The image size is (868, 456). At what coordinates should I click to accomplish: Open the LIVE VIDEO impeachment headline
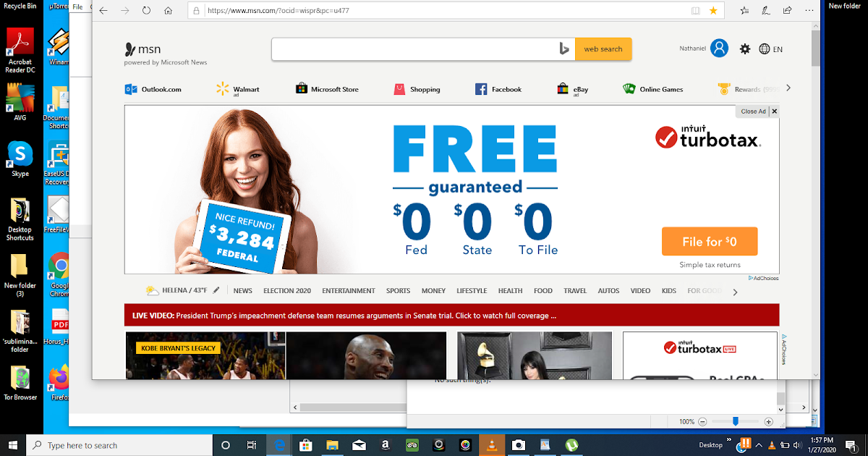click(344, 316)
